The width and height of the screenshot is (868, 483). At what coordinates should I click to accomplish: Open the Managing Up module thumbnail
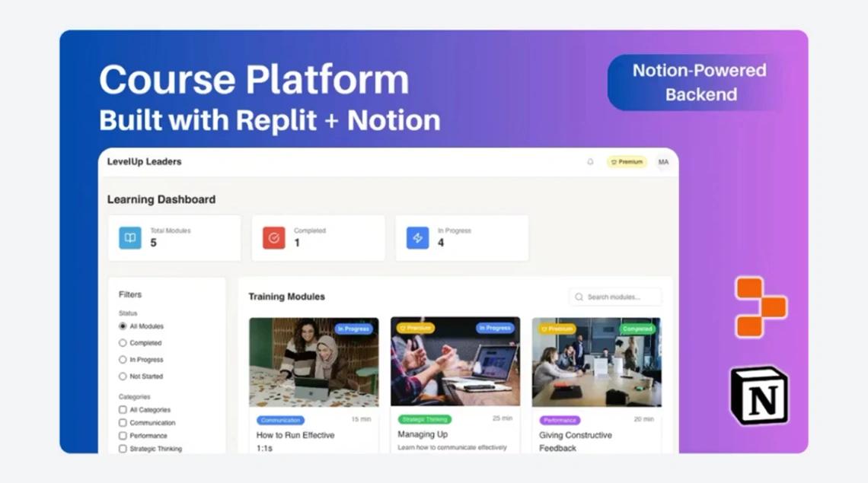tap(455, 361)
